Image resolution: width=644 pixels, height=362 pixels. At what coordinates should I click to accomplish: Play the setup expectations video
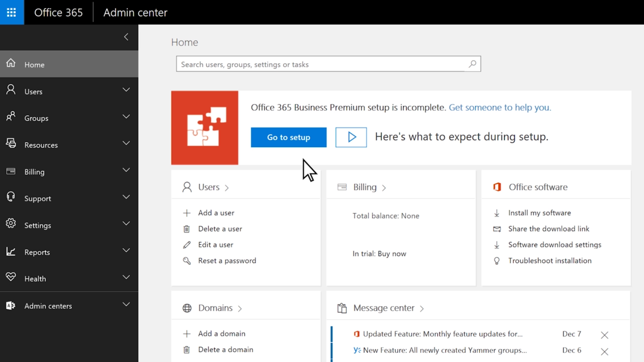click(351, 137)
